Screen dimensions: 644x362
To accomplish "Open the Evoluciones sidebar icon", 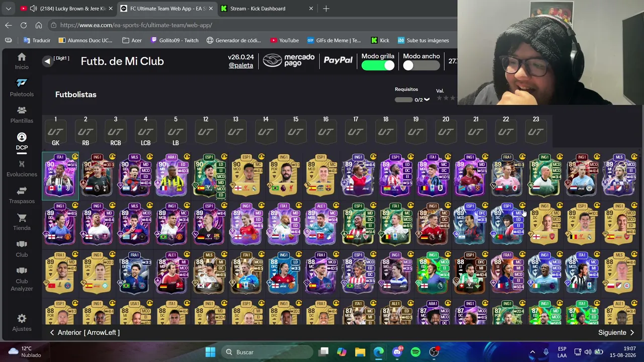I will (x=22, y=168).
